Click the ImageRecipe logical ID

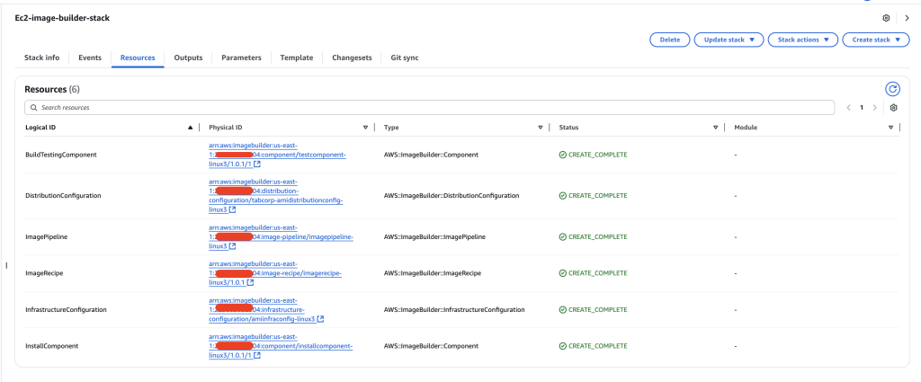point(44,273)
